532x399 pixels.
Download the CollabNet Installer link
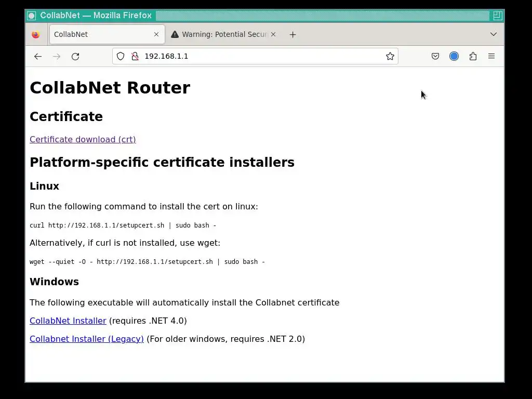(x=68, y=321)
